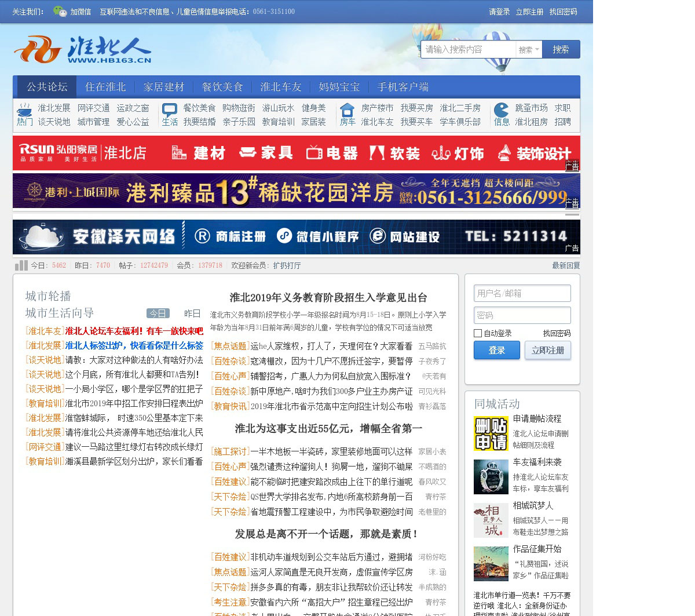Open the 淮北人 site logo
The image size is (695, 616).
point(82,49)
